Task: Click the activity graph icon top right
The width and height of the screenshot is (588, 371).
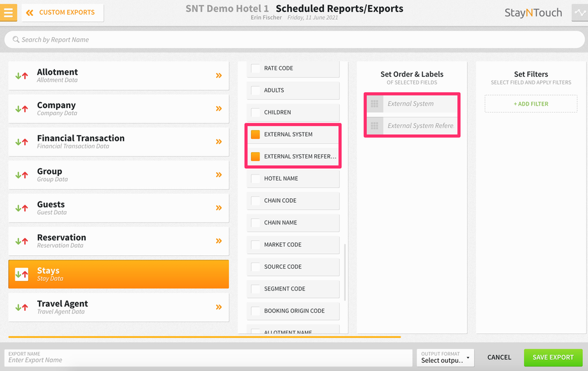Action: (x=580, y=12)
